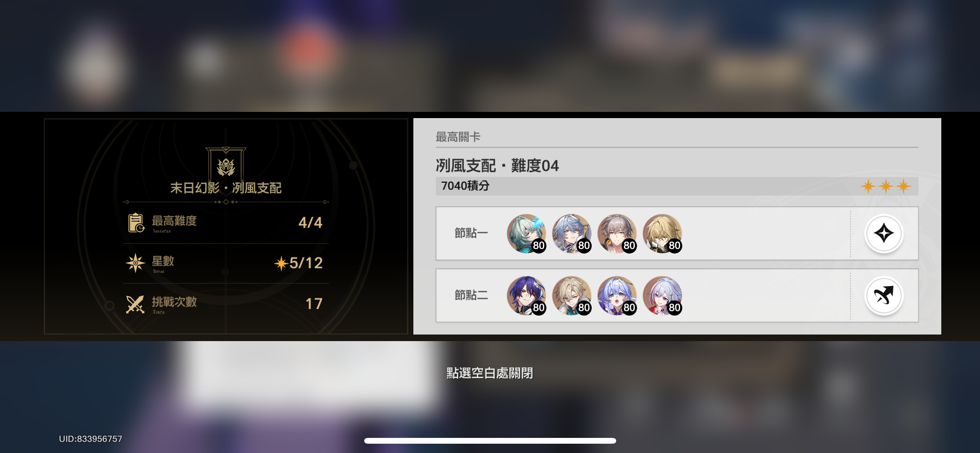Click the 冽風支配・難度04 stage title
The height and width of the screenshot is (453, 980).
497,166
